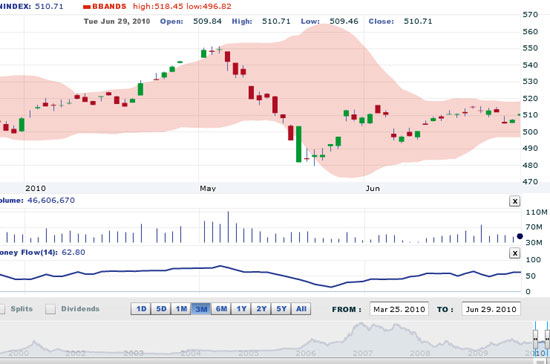This screenshot has height=364, width=550.
Task: Click the 570 price axis label
Action: tap(530, 15)
